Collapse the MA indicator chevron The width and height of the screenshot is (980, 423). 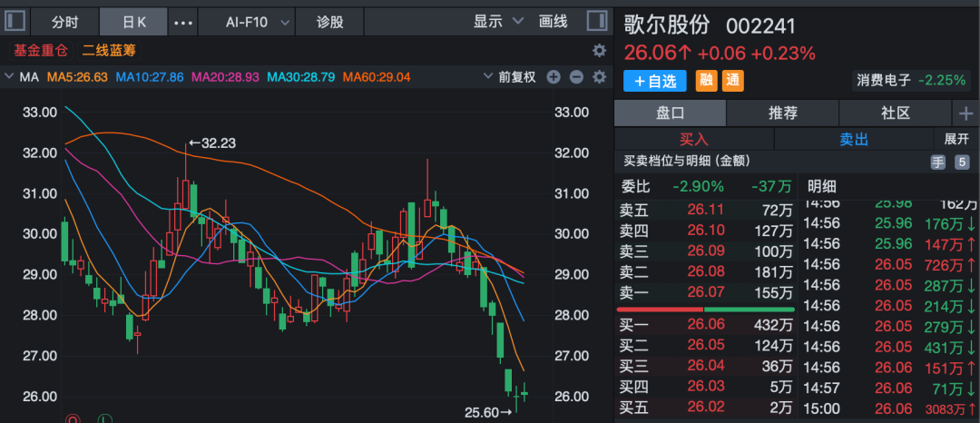(10, 78)
